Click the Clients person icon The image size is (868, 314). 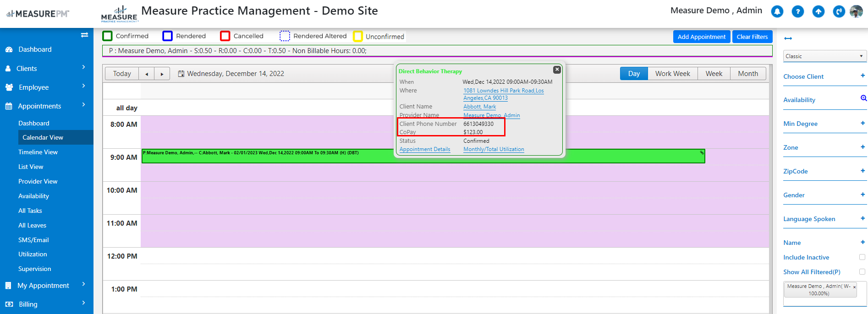pyautogui.click(x=8, y=69)
